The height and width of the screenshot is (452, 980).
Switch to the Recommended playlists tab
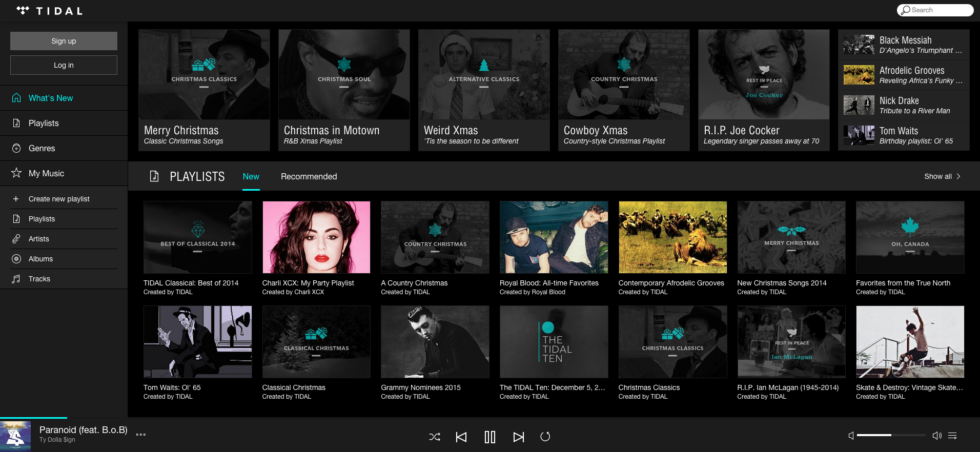pos(309,176)
